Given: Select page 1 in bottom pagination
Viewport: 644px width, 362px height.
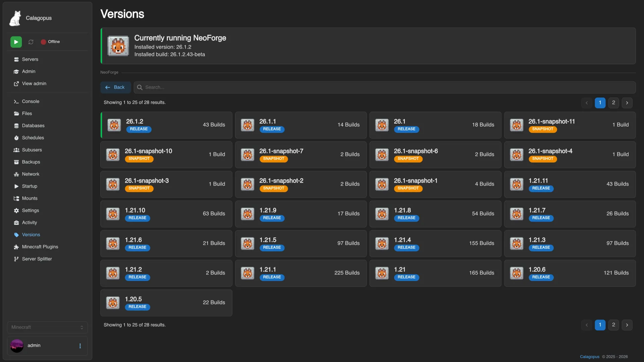Looking at the screenshot, I should (x=600, y=325).
